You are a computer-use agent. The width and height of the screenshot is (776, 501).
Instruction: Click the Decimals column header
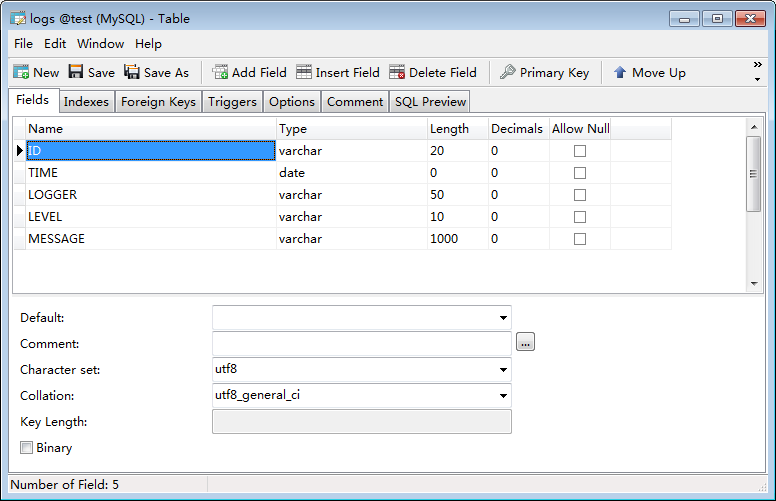click(x=519, y=129)
